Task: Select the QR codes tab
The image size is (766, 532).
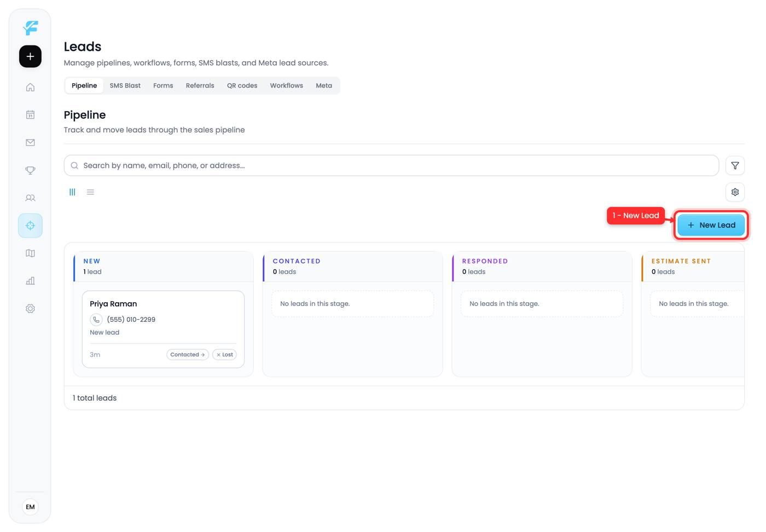Action: (x=242, y=85)
